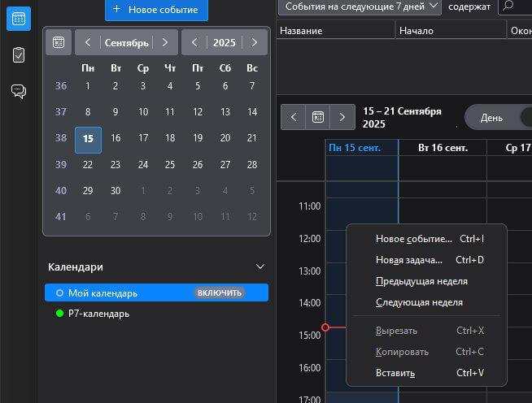Open the tasks clipboard icon in the sidebar
This screenshot has width=532, height=403.
(x=18, y=55)
